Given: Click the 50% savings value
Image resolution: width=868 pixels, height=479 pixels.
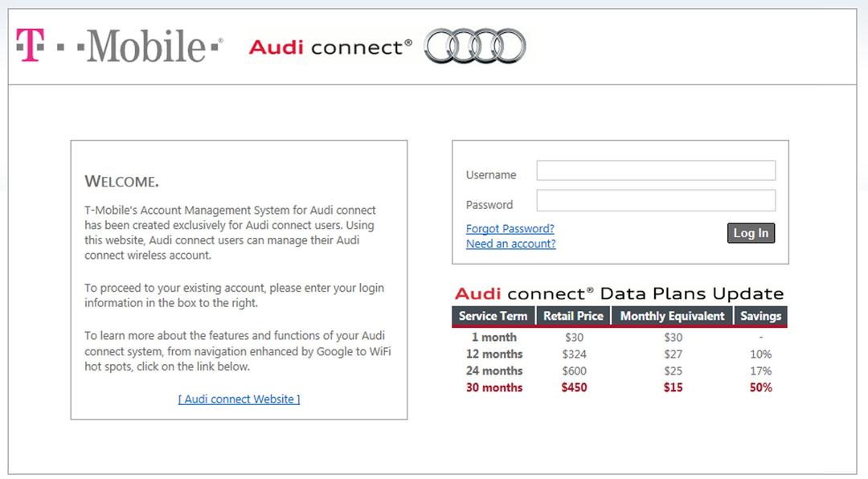Looking at the screenshot, I should [760, 387].
